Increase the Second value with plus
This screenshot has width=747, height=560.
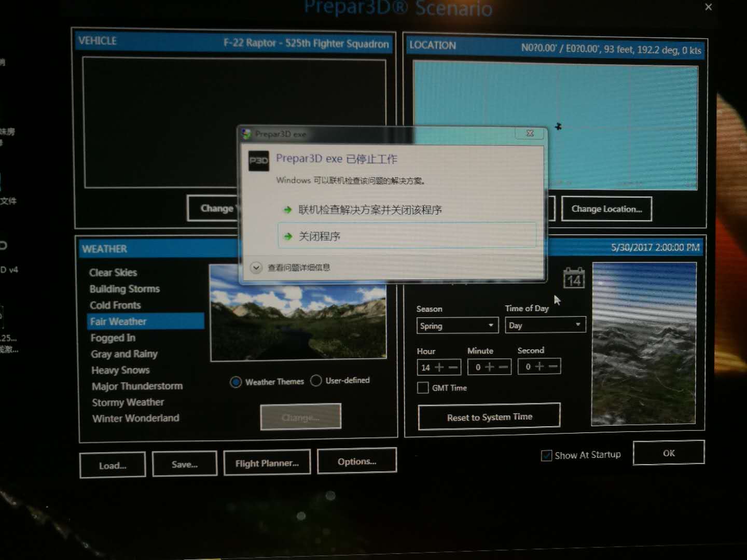(x=539, y=366)
